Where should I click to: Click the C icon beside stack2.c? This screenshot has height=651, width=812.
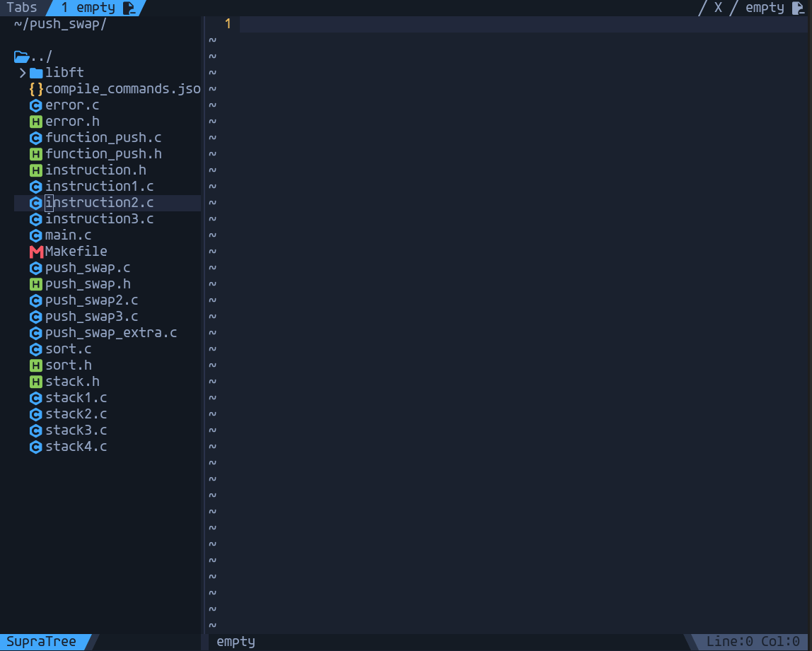[x=36, y=414]
